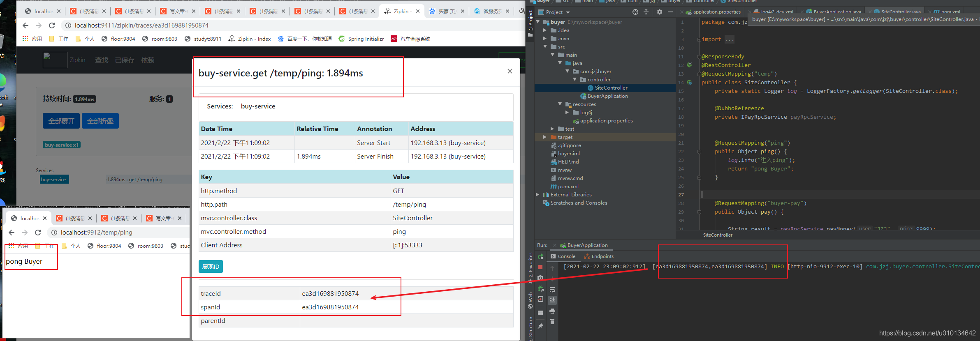Open Project panel settings gear
The image size is (980, 341).
660,12
